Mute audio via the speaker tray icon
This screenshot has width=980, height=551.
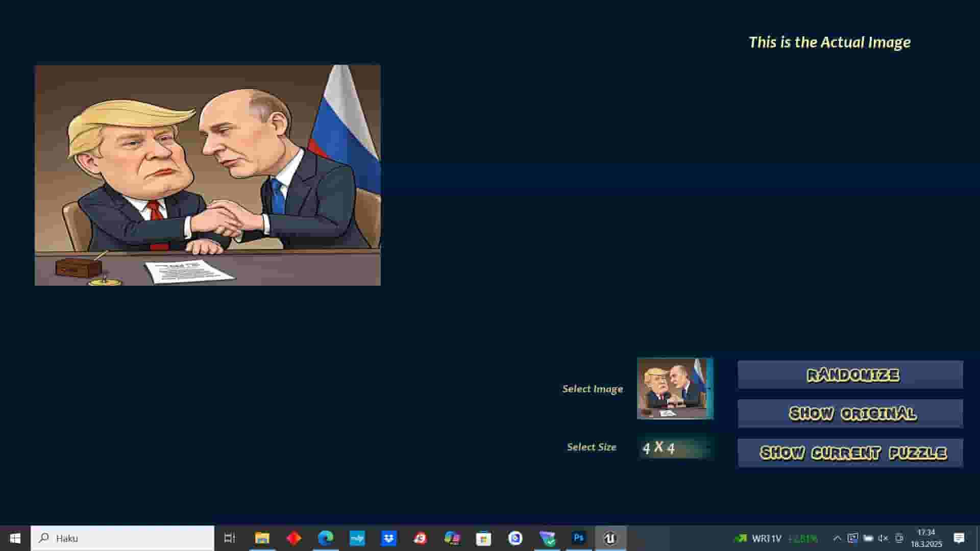[883, 538]
